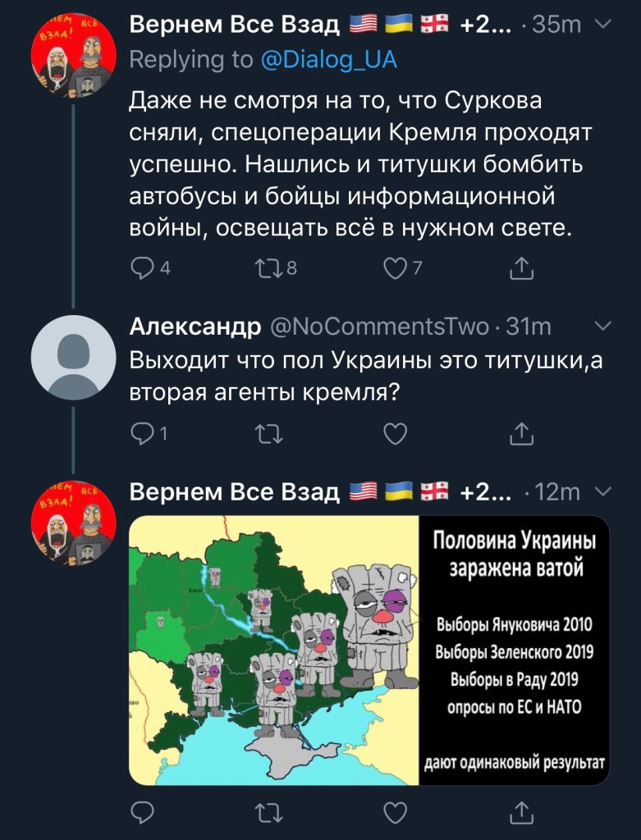Reply to the last tweet with map image
This screenshot has height=840, width=641.
point(144,812)
